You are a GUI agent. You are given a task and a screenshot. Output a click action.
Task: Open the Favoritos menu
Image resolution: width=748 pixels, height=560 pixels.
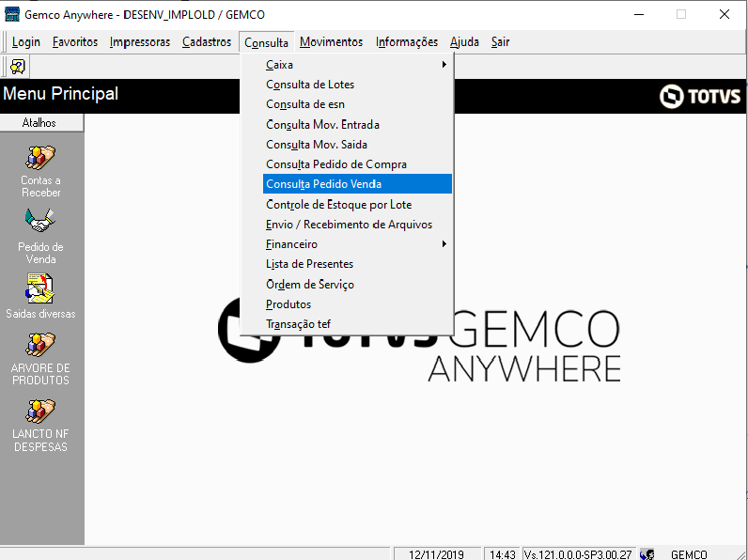tap(75, 42)
